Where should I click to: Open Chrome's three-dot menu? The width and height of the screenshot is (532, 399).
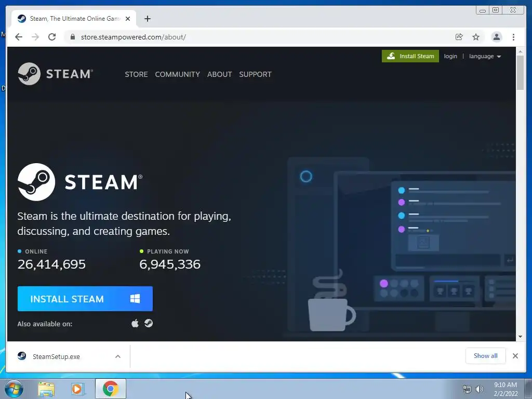tap(513, 37)
